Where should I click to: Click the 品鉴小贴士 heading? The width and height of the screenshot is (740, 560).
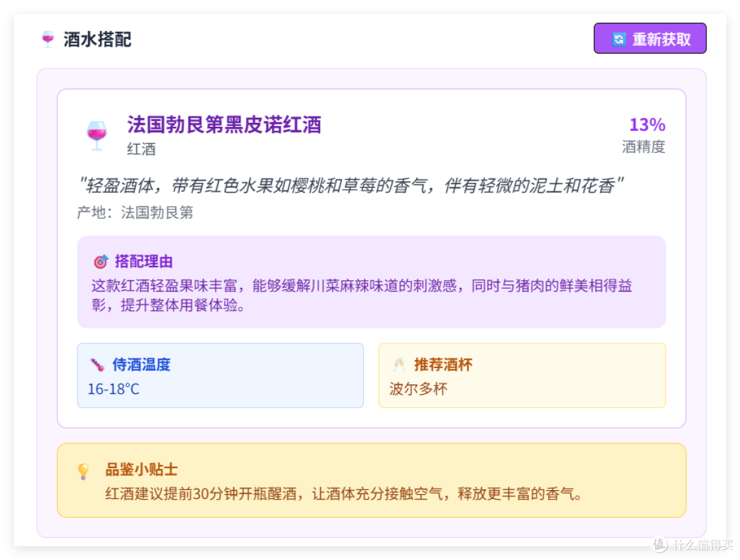(x=141, y=470)
